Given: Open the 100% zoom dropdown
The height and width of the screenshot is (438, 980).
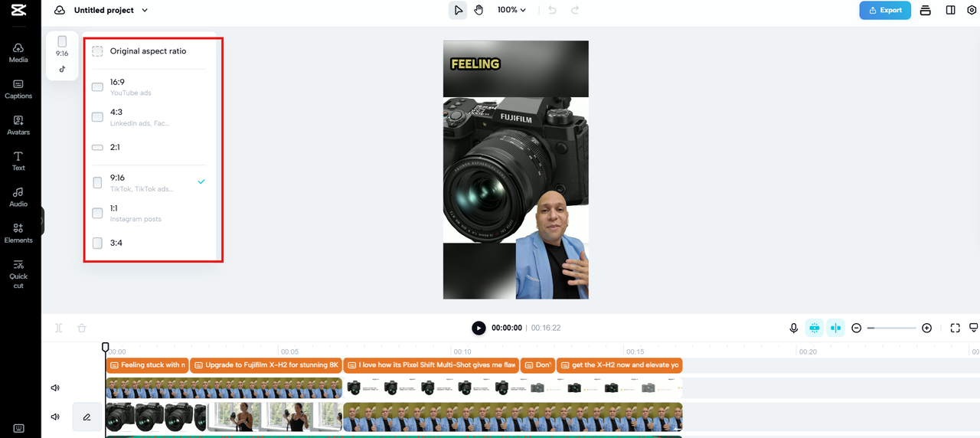Looking at the screenshot, I should 511,10.
